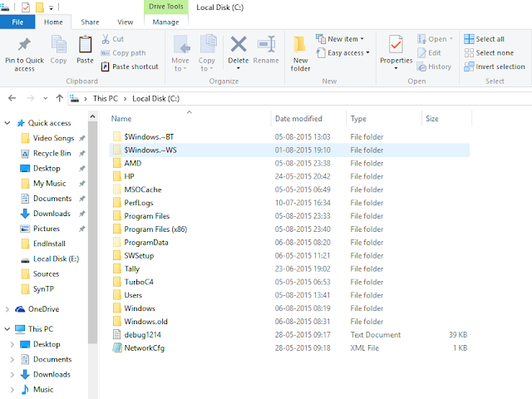Click Select all in ribbon
This screenshot has width=532, height=399.
click(x=484, y=39)
